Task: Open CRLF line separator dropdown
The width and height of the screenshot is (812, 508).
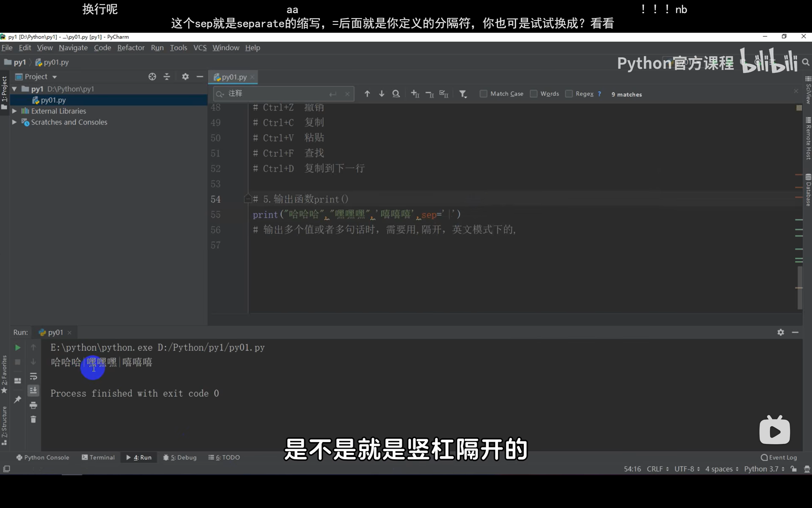Action: (658, 469)
